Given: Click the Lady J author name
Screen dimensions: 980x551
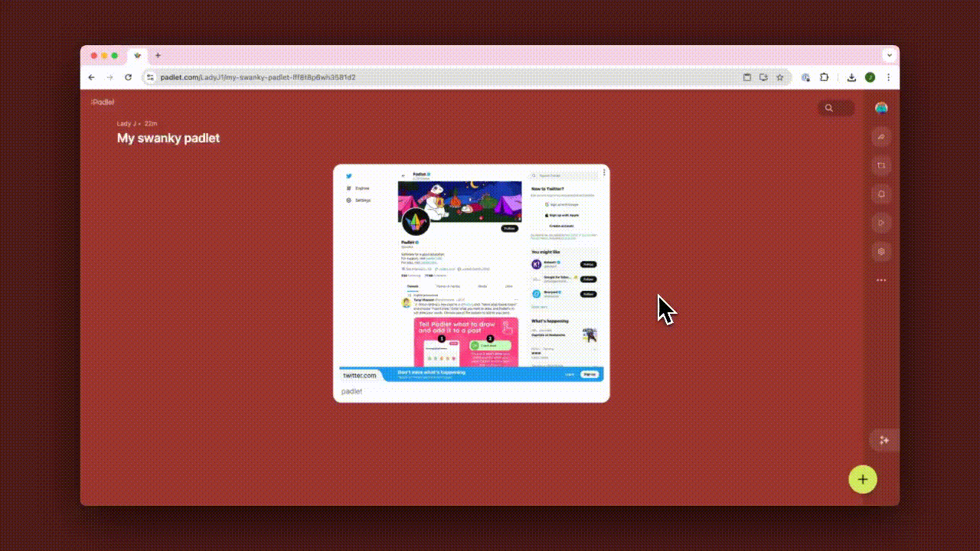Looking at the screenshot, I should point(126,123).
